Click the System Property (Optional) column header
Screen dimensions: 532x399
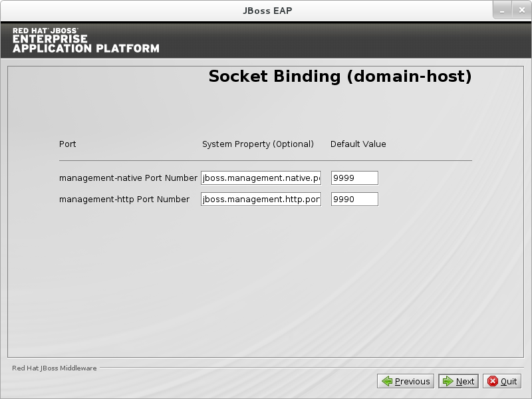point(257,144)
